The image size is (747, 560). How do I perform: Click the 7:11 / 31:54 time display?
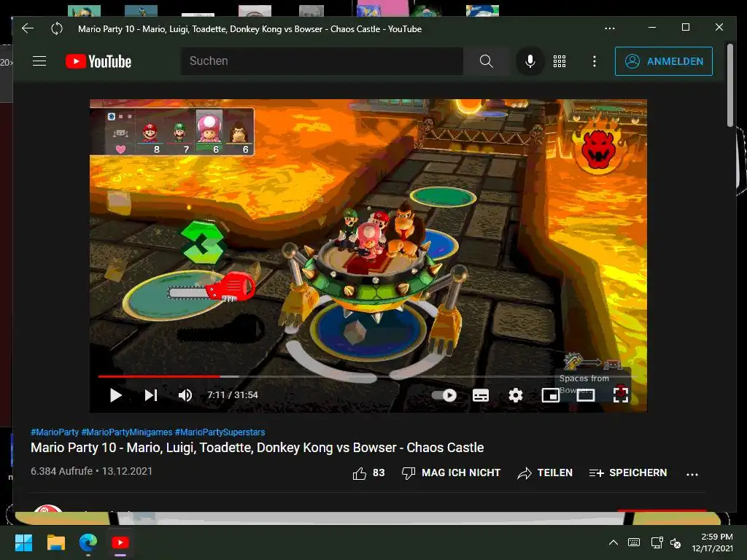[233, 395]
